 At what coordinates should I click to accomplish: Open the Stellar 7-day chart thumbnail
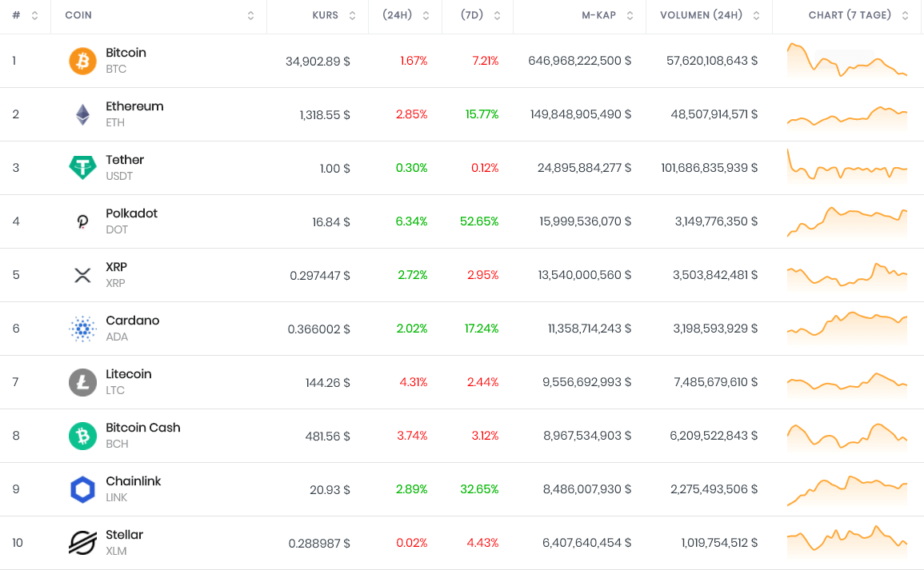[x=847, y=541]
